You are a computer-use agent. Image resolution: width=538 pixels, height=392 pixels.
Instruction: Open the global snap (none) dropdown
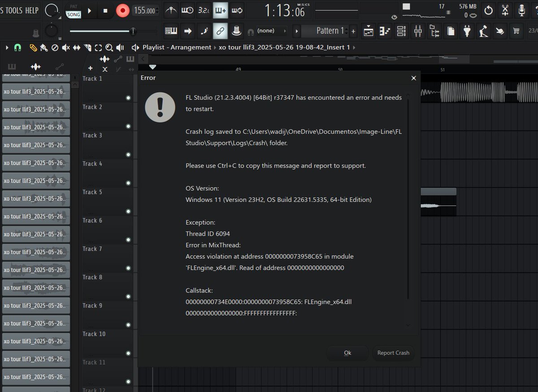coord(272,31)
